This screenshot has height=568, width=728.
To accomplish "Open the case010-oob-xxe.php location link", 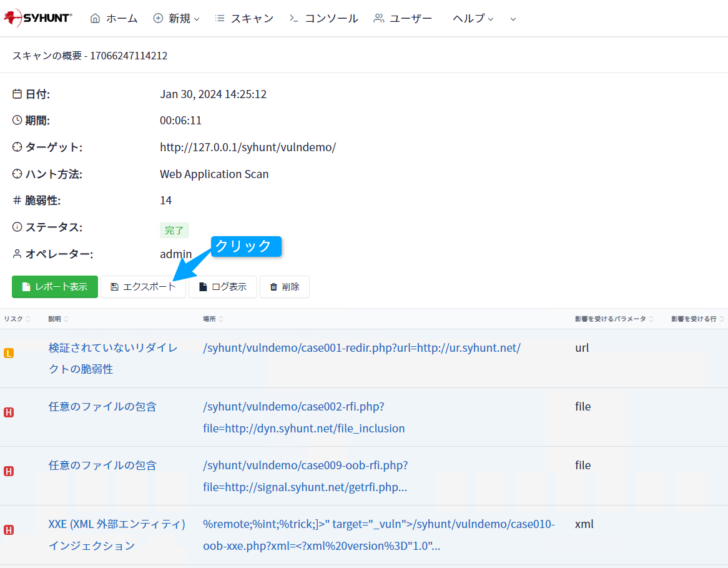I will click(x=379, y=534).
